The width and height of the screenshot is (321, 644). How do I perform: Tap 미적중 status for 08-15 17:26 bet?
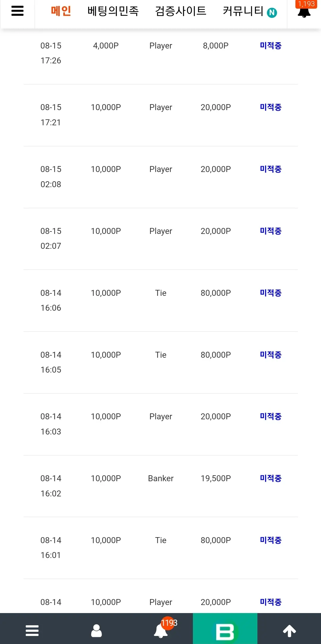coord(271,46)
